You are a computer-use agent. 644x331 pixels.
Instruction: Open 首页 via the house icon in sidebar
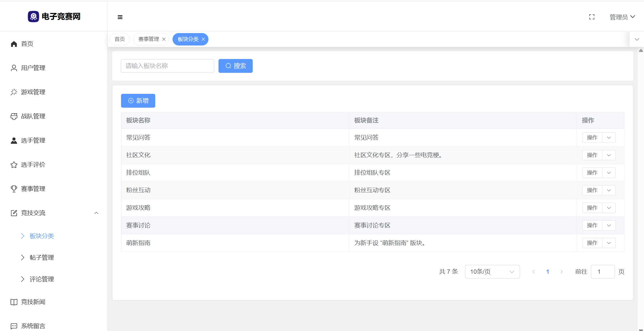14,44
